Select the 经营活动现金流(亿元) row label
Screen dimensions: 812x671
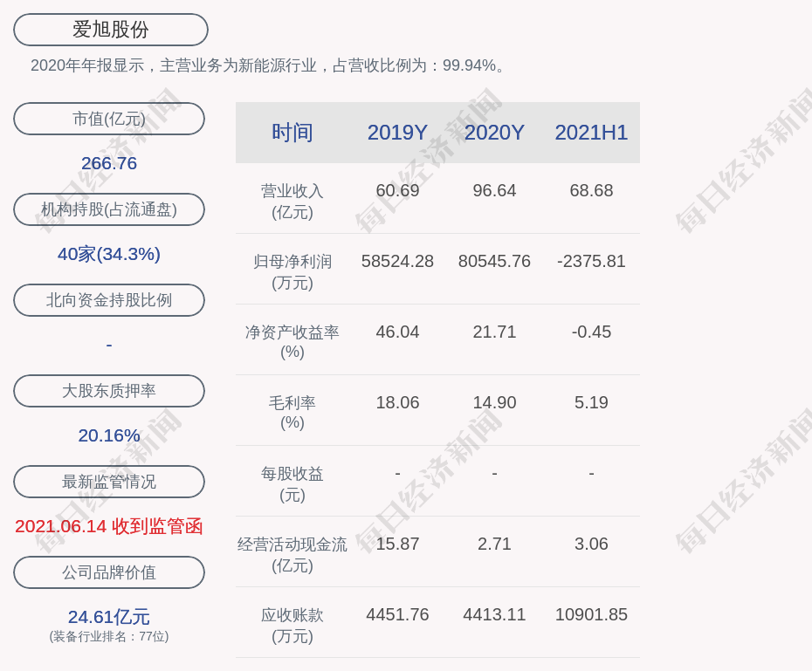coord(292,555)
